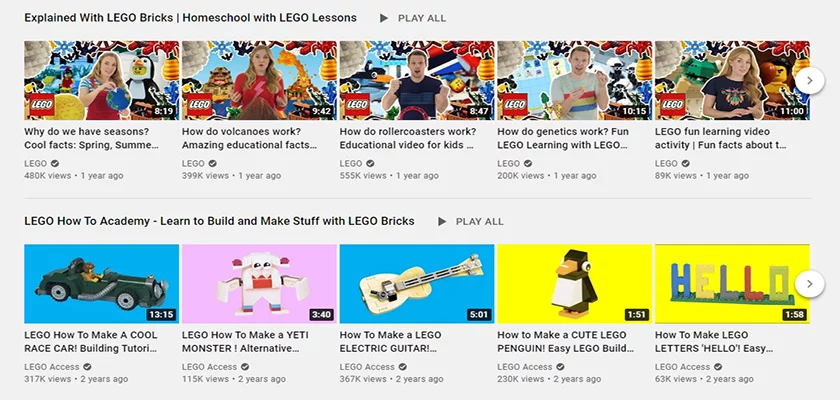Click 11:00 duration badge on fun learning thumbnail
The height and width of the screenshot is (400, 840).
(x=792, y=111)
